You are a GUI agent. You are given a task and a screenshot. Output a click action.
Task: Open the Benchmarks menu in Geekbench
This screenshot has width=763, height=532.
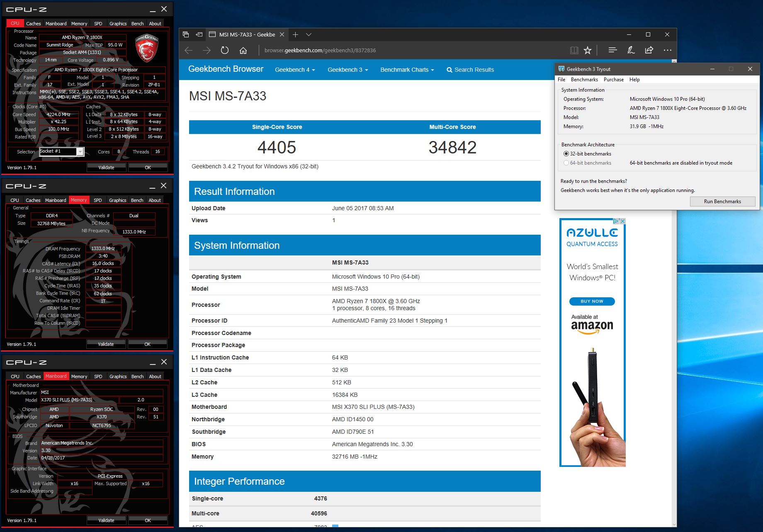click(584, 80)
